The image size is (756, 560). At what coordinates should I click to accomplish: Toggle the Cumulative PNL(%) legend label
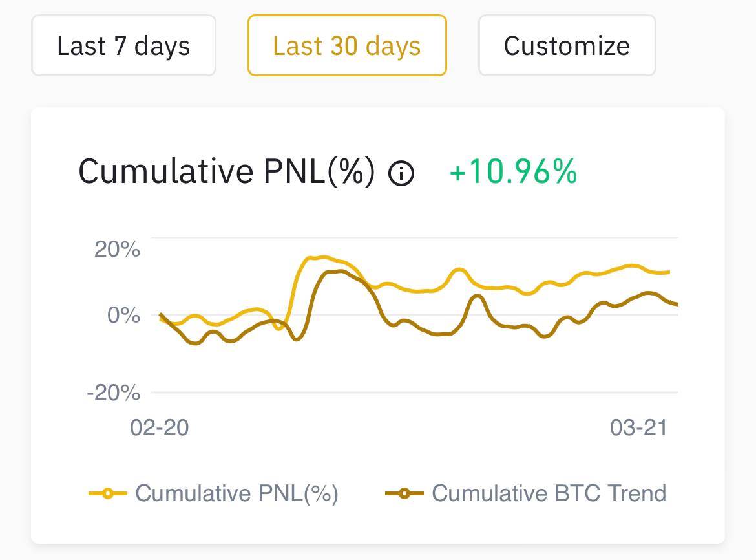coord(236,493)
